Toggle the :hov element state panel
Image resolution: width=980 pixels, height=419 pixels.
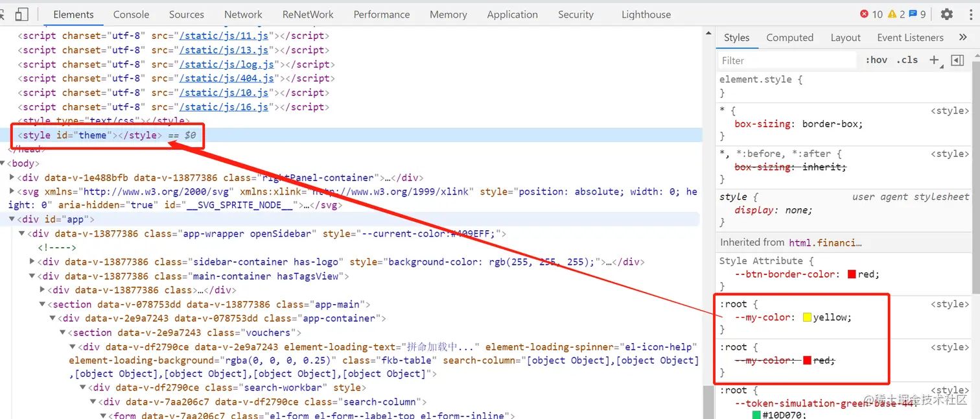pos(876,60)
